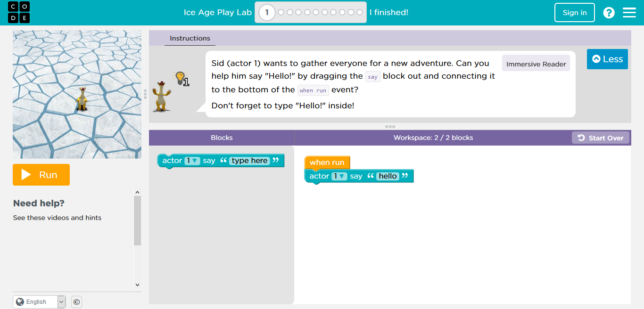
Task: Open 'See these videos and hints'
Action: click(x=57, y=218)
